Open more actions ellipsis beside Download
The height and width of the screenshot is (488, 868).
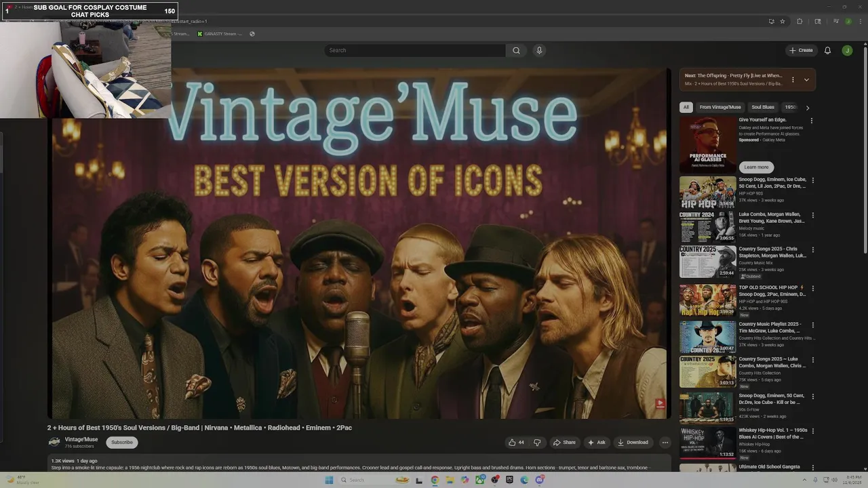(x=665, y=443)
